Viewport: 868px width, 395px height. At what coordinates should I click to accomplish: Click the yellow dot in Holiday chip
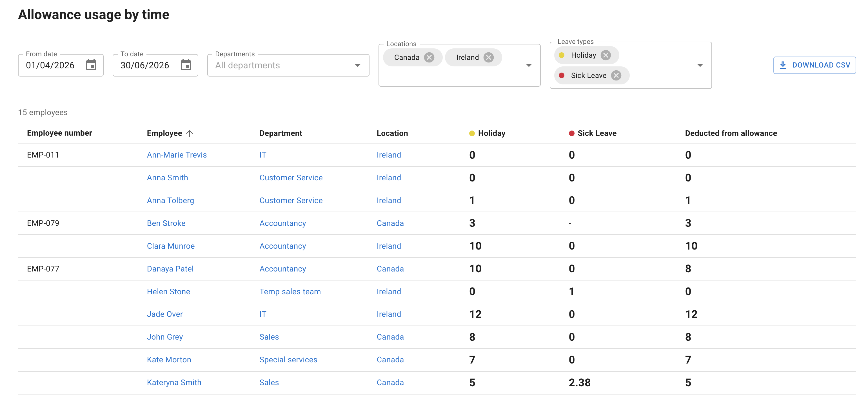[561, 55]
